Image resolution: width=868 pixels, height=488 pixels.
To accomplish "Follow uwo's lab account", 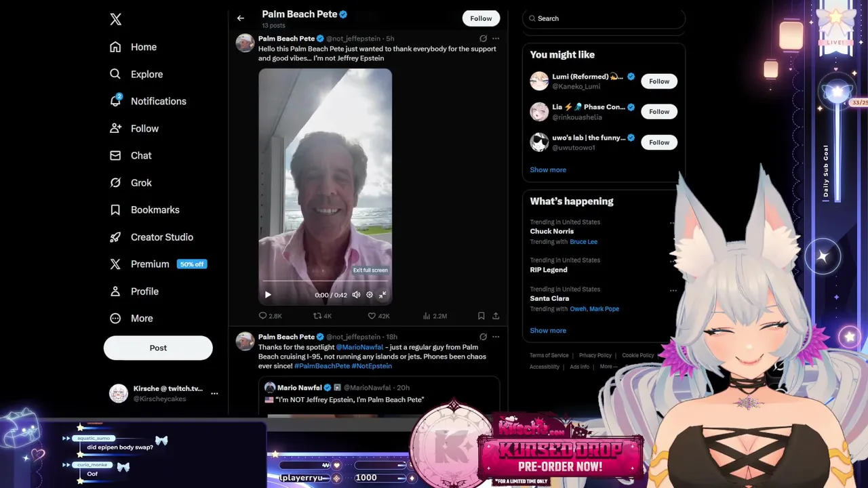I will pyautogui.click(x=659, y=142).
